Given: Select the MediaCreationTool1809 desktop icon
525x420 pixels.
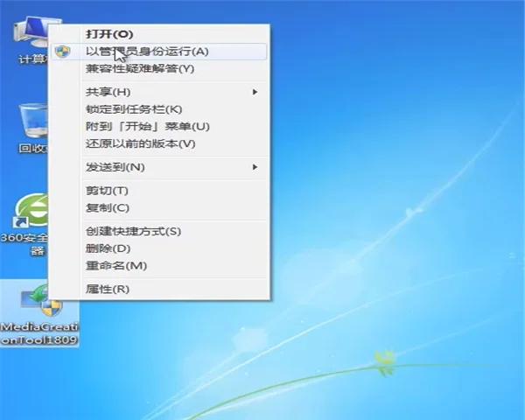Looking at the screenshot, I should pyautogui.click(x=38, y=304).
